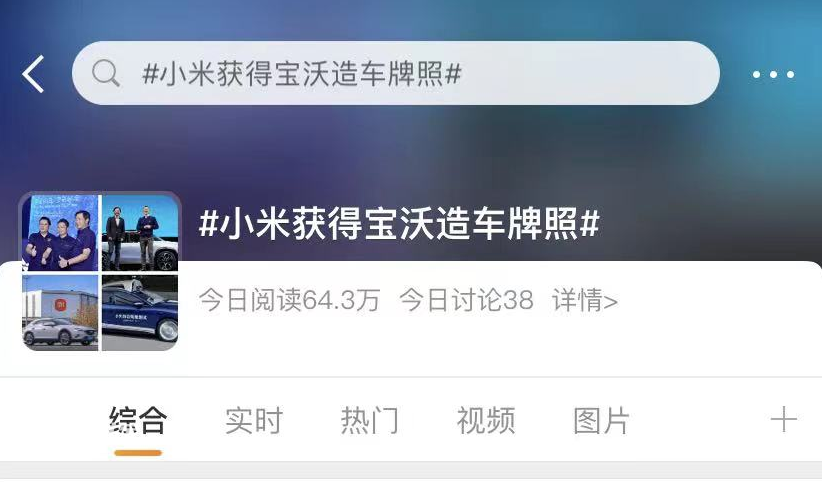The width and height of the screenshot is (822, 482).
Task: Open the three-dot more options menu
Action: (773, 74)
